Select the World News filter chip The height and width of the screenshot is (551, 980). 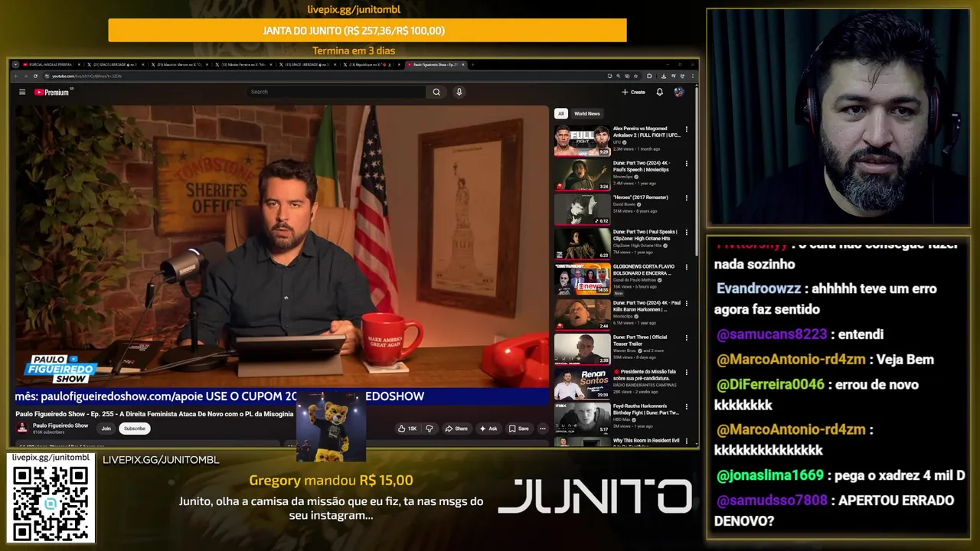[587, 113]
